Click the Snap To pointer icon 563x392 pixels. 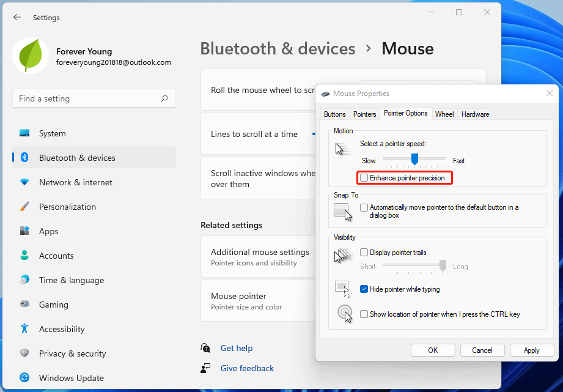coord(343,212)
